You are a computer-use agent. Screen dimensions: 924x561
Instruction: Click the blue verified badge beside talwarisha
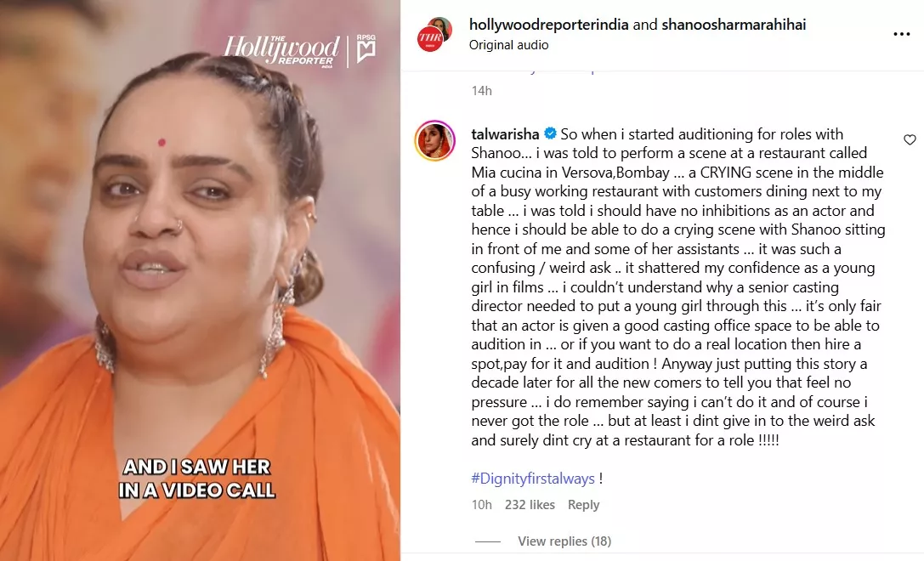point(550,133)
